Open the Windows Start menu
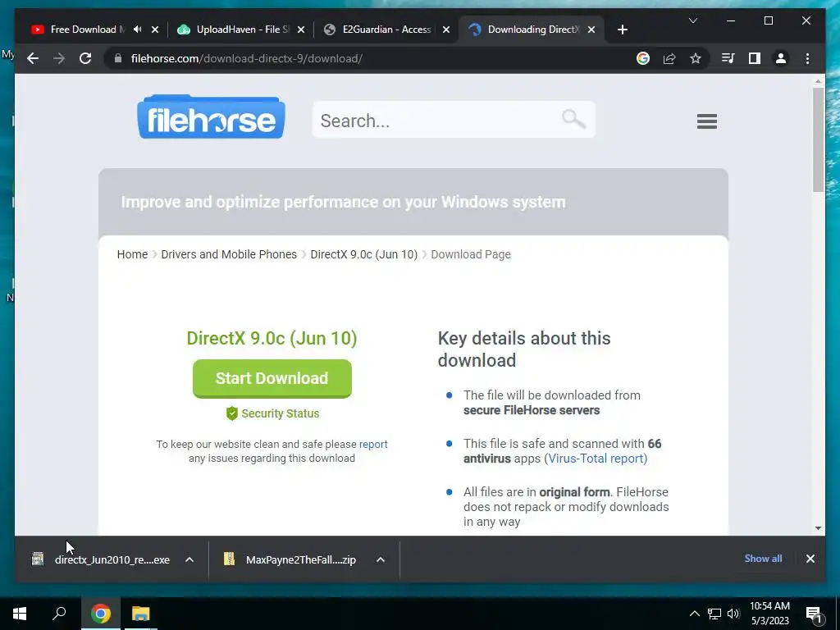Viewport: 840px width, 630px height. [20, 614]
